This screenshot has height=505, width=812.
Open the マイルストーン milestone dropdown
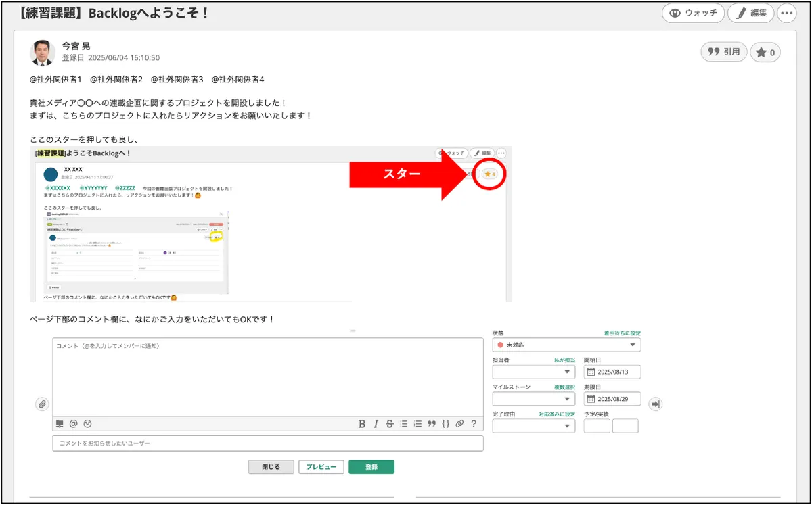(534, 399)
